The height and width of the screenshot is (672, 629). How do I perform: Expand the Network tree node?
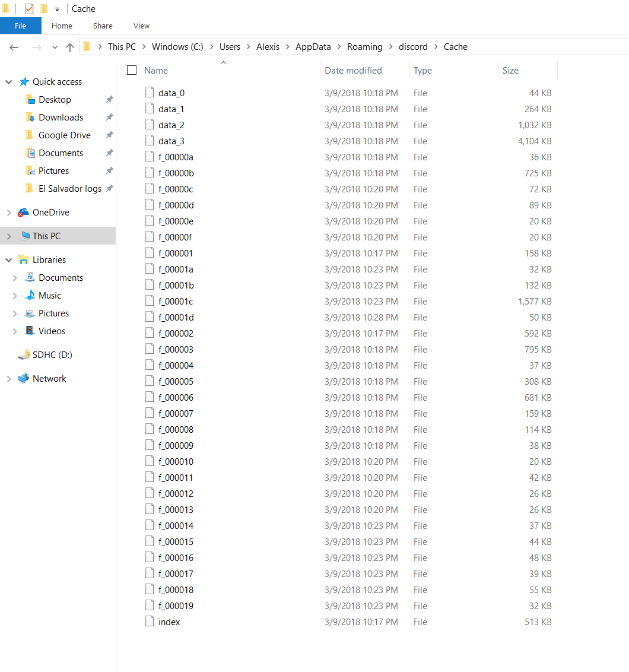9,379
